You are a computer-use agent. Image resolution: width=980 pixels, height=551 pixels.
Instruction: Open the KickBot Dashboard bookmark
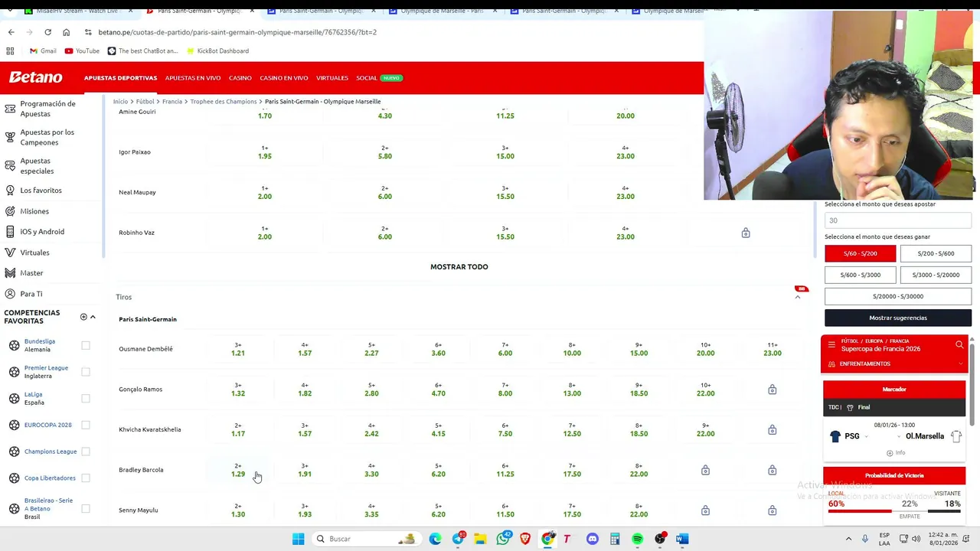(x=217, y=51)
